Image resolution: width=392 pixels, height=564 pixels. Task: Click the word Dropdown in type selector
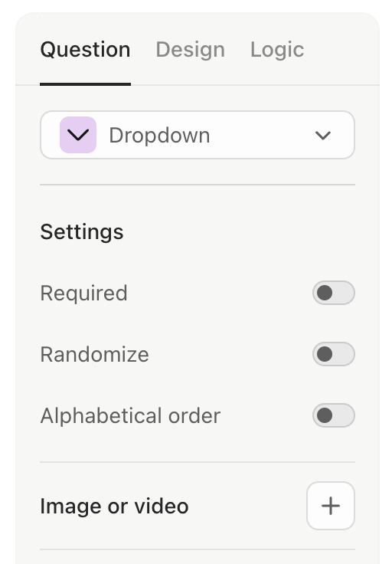(159, 136)
